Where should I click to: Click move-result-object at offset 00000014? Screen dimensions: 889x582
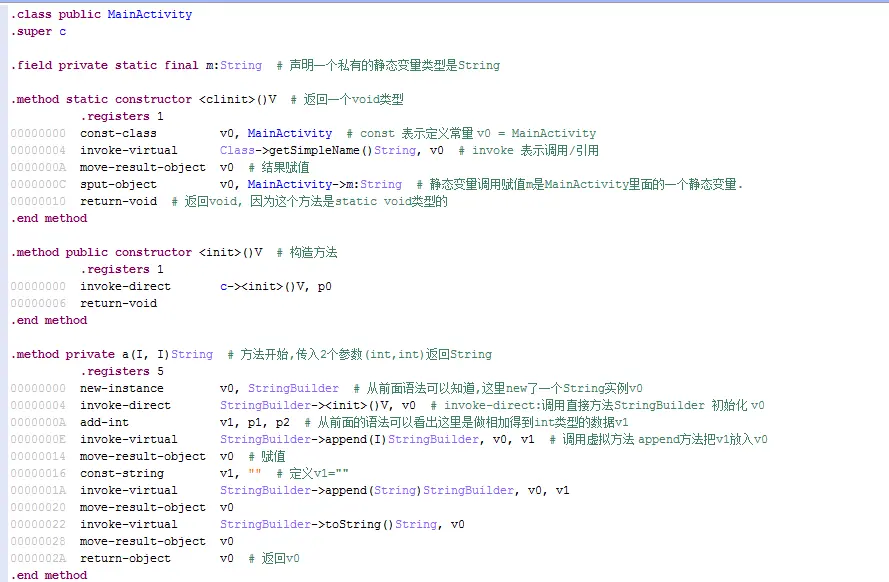(142, 456)
